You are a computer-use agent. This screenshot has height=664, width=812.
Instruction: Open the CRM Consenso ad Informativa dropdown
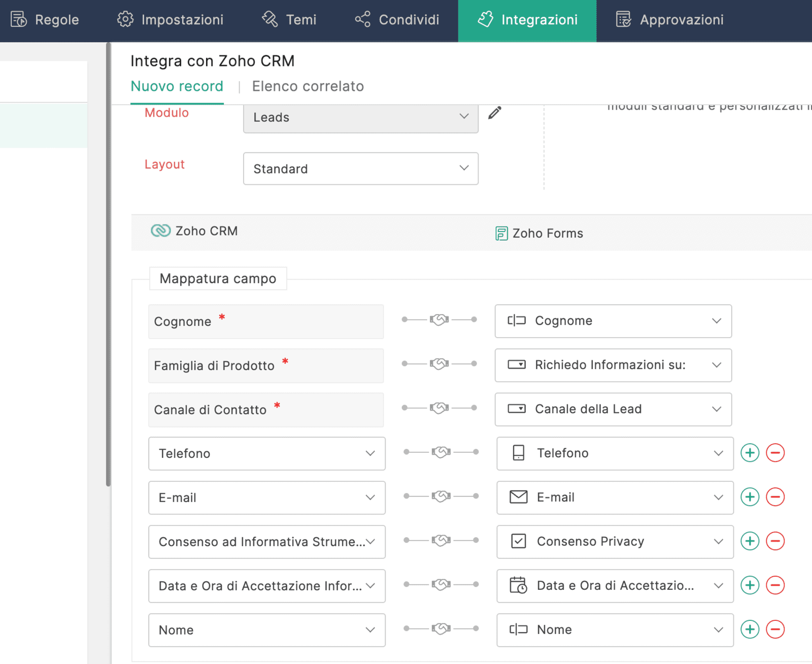[x=266, y=542]
